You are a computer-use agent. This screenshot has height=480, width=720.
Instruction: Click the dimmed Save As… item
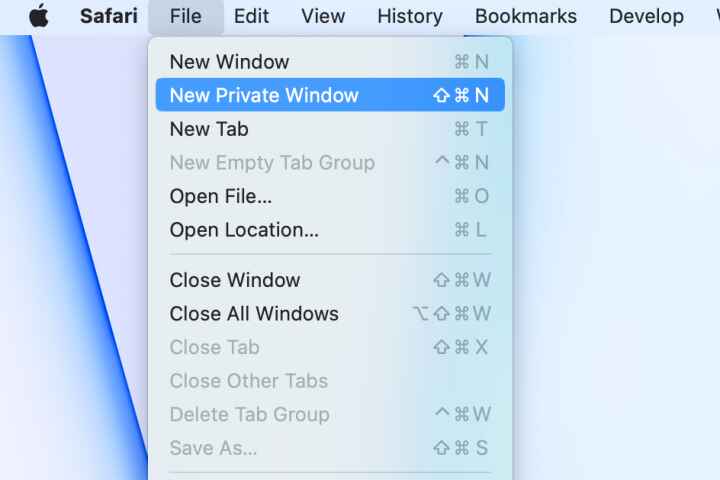point(330,447)
